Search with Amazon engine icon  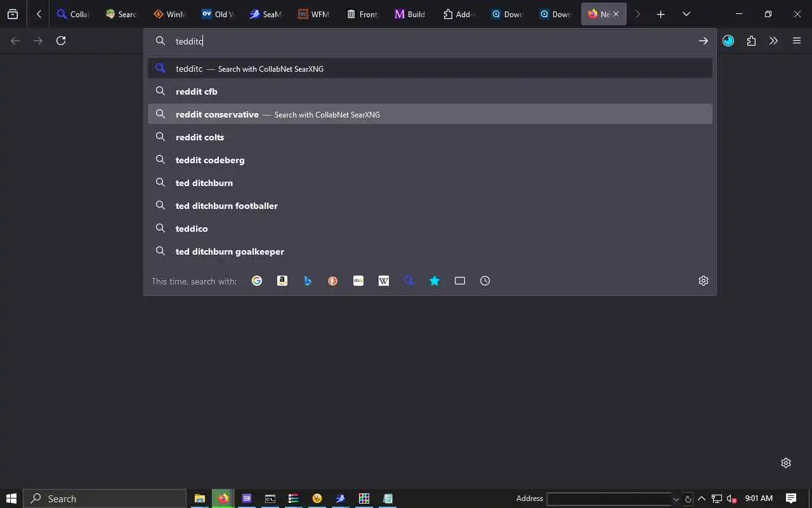[282, 281]
